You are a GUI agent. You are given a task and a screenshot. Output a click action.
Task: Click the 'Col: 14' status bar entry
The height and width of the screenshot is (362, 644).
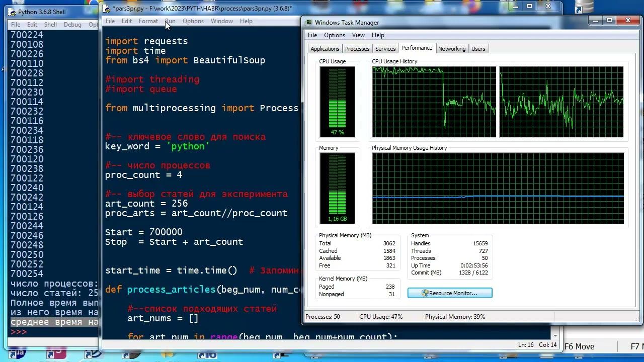click(x=548, y=345)
